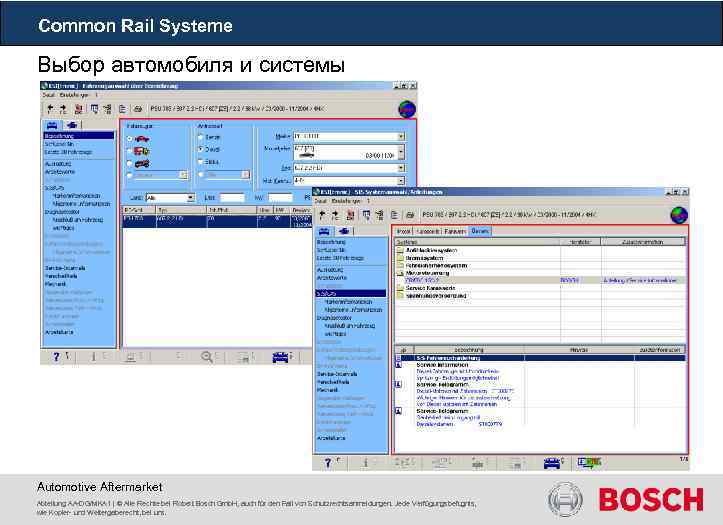Click Hersteller column header
Screen dimensions: 723x525
click(x=581, y=242)
